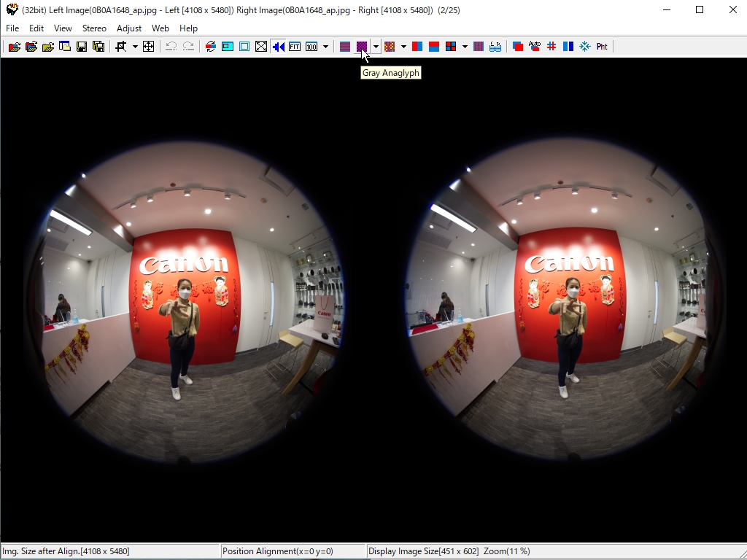The height and width of the screenshot is (560, 747).
Task: Select the Gray Anaglyph icon
Action: (362, 46)
